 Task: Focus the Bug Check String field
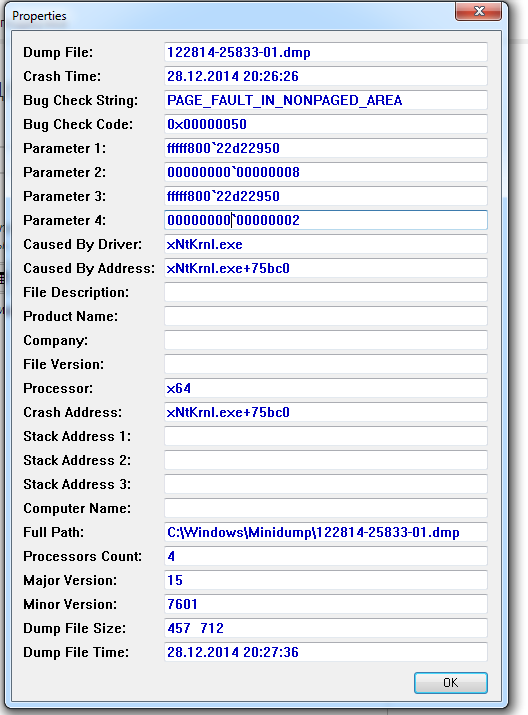tap(326, 100)
